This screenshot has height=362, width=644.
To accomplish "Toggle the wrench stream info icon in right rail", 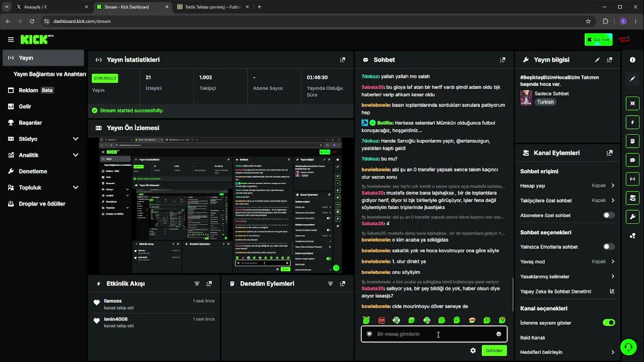I will coord(632,217).
